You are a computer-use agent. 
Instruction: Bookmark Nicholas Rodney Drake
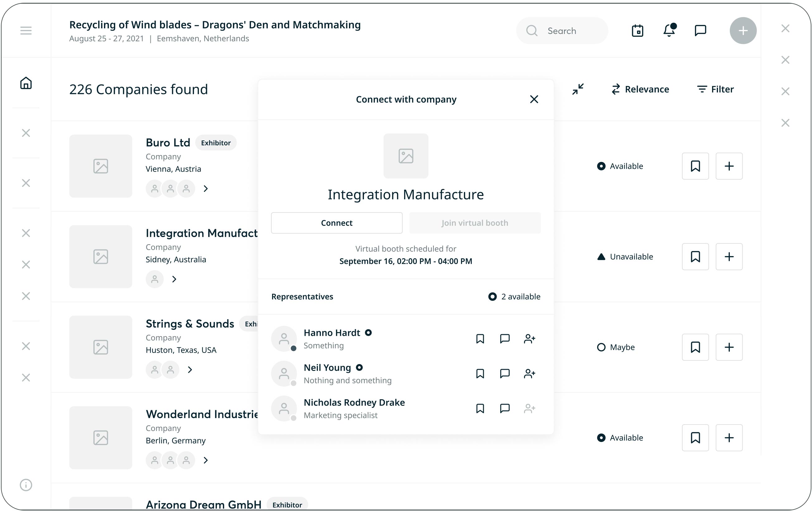coord(480,408)
